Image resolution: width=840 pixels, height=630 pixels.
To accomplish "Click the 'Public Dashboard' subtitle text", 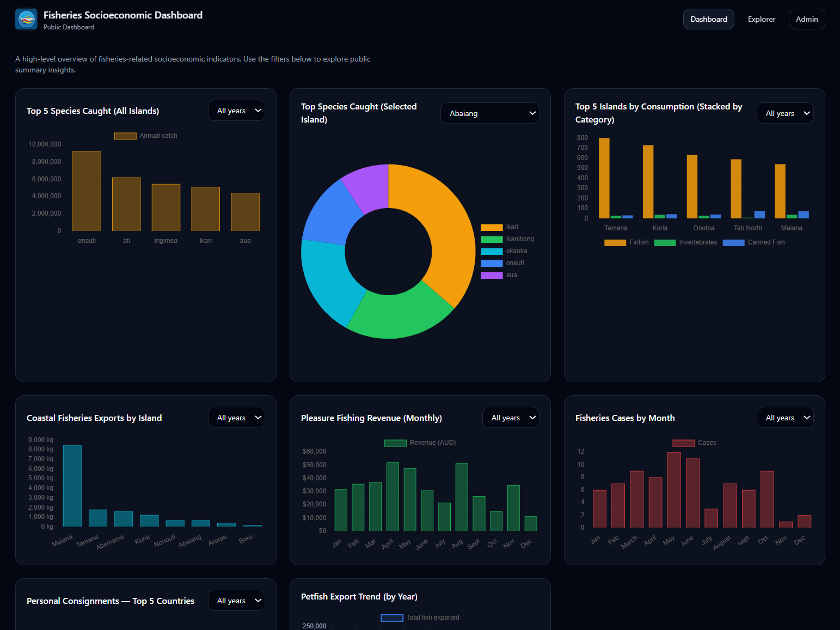I will pos(69,27).
